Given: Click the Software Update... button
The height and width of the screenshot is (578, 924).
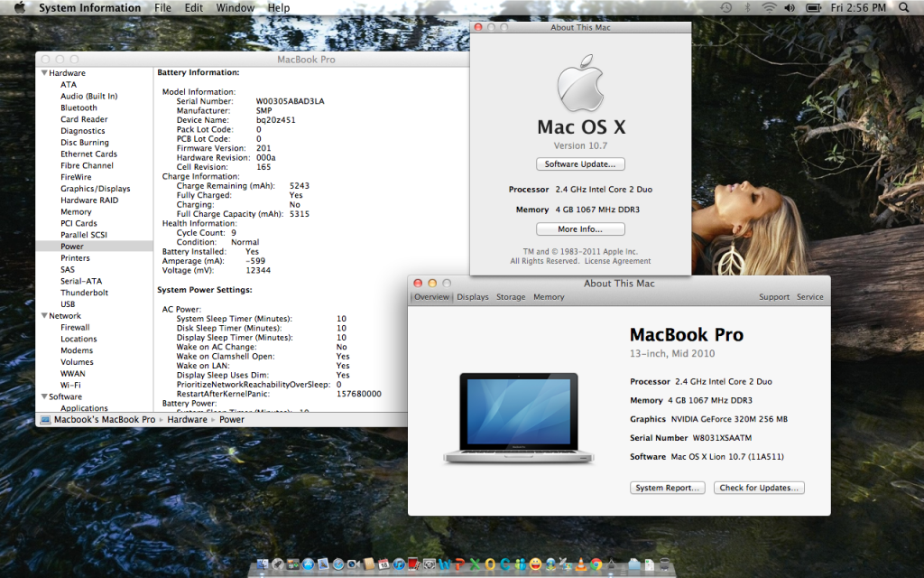Looking at the screenshot, I should [580, 164].
